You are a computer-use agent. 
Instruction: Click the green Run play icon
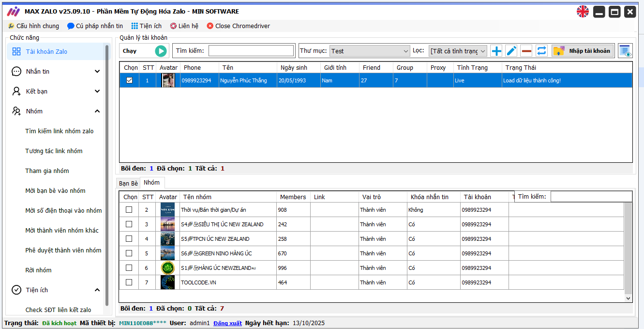click(161, 51)
